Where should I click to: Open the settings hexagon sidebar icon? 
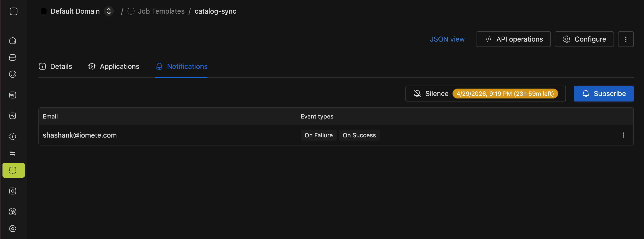(x=13, y=229)
